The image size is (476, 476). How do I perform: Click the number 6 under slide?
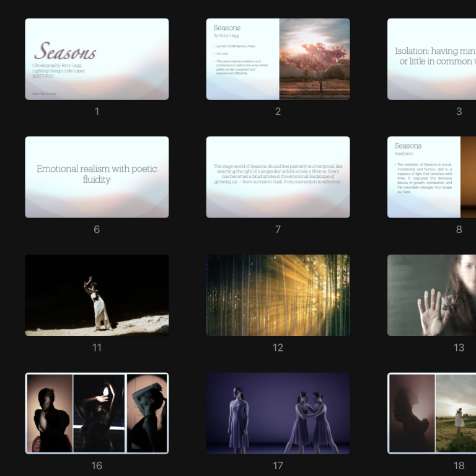click(x=97, y=229)
